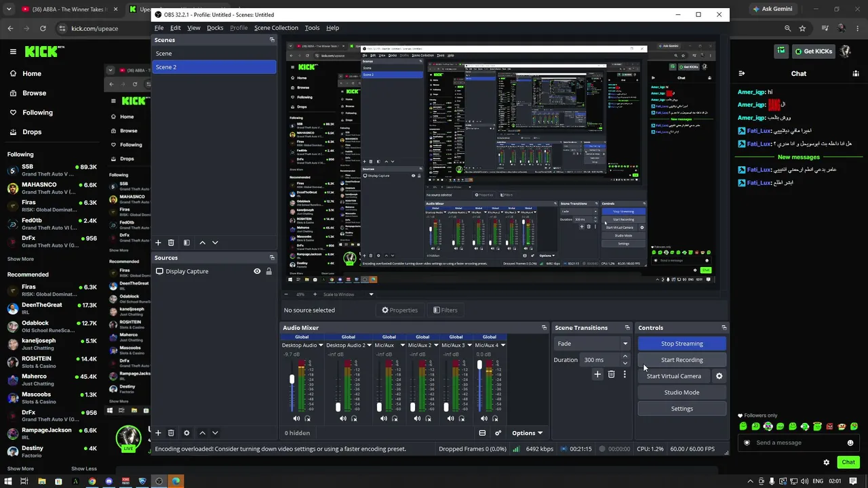This screenshot has height=488, width=868.
Task: Move scene down in the Scenes toolbar
Action: coord(215,243)
